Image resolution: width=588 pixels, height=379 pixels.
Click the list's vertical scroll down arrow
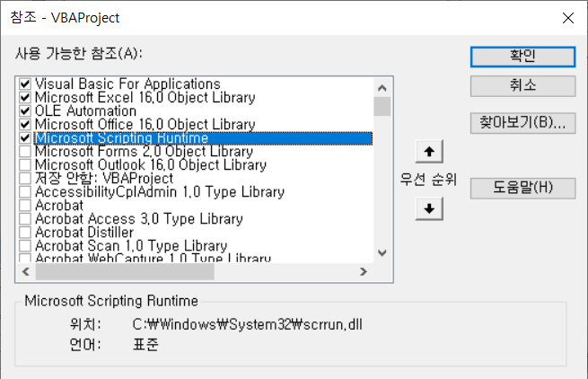(382, 253)
